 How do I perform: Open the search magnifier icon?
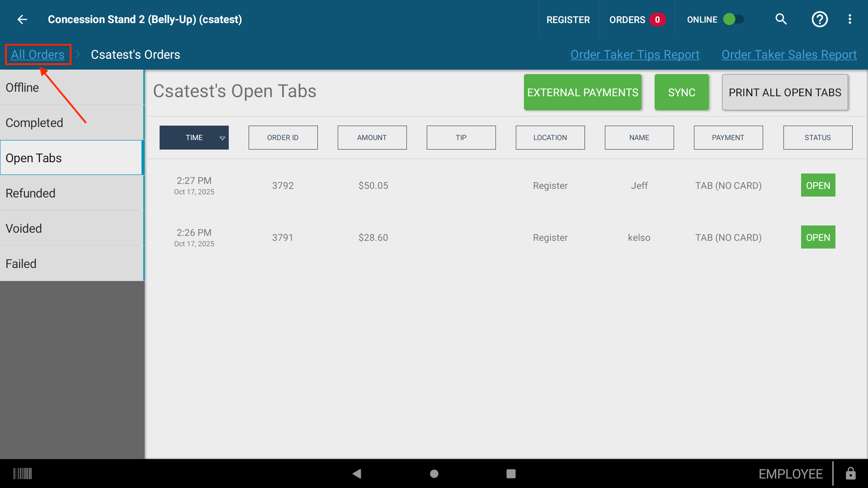point(781,19)
